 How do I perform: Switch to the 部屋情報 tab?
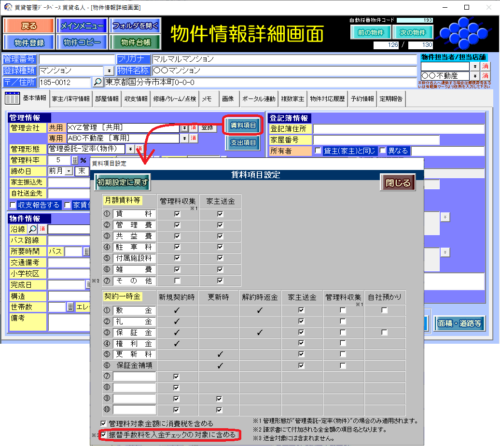pyautogui.click(x=106, y=99)
